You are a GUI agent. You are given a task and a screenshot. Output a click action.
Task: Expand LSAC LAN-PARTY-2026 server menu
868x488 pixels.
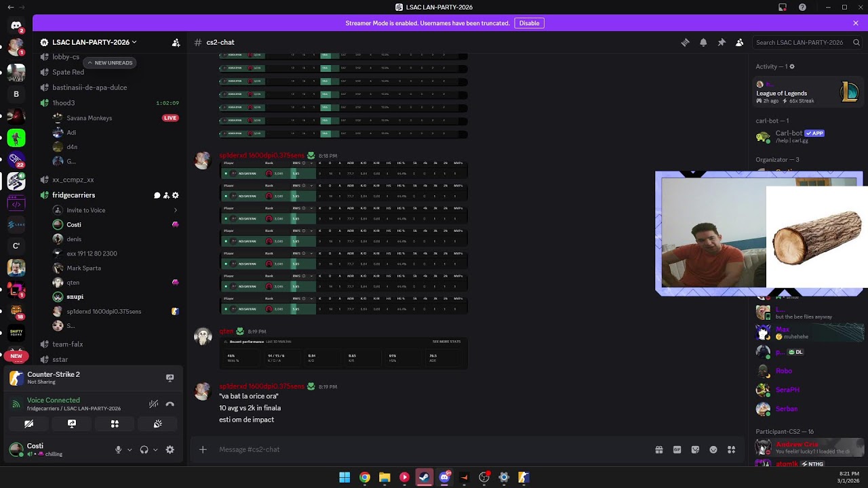pos(88,42)
